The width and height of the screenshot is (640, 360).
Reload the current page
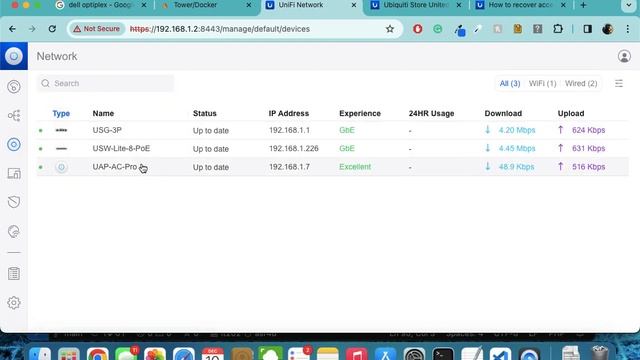(x=52, y=29)
